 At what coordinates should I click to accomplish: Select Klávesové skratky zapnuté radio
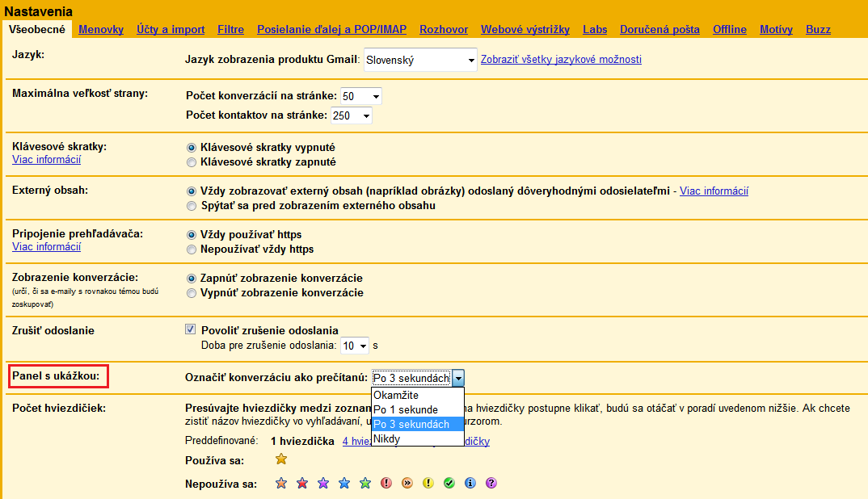192,162
